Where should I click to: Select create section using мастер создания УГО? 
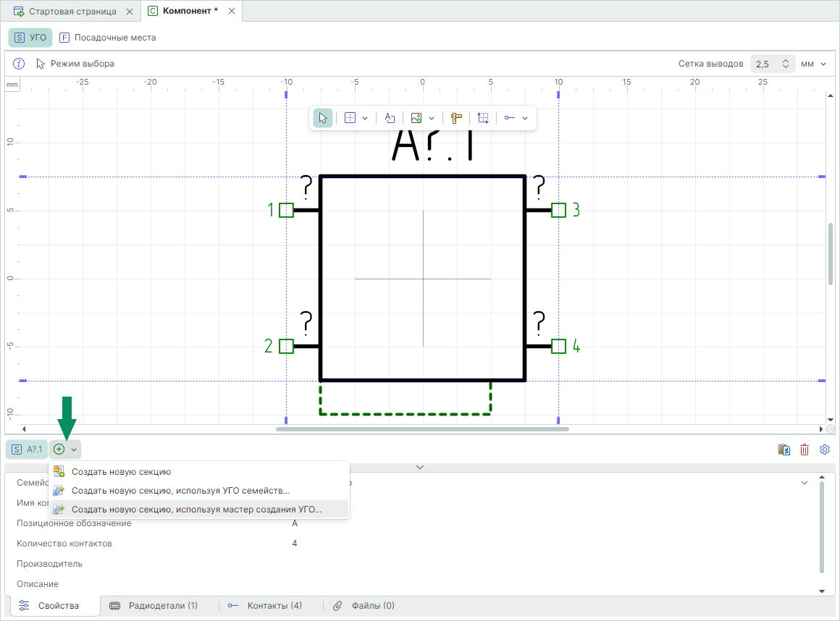click(196, 510)
